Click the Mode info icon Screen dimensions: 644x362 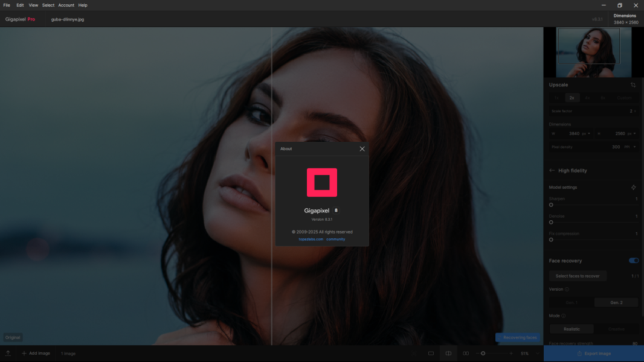564,316
